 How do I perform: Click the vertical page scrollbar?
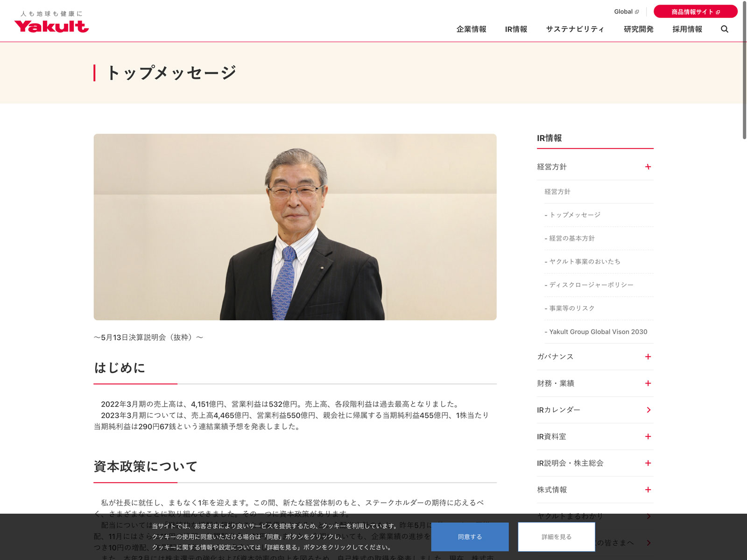click(x=744, y=70)
